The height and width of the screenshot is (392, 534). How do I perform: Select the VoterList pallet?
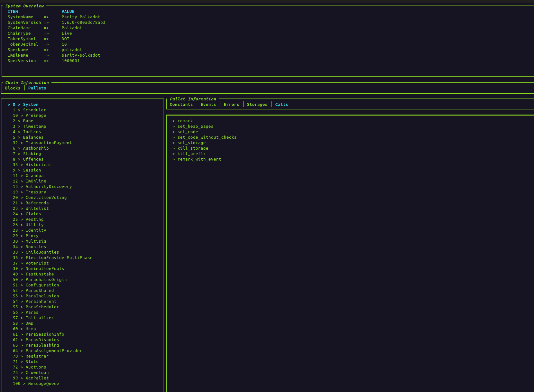pos(31,263)
